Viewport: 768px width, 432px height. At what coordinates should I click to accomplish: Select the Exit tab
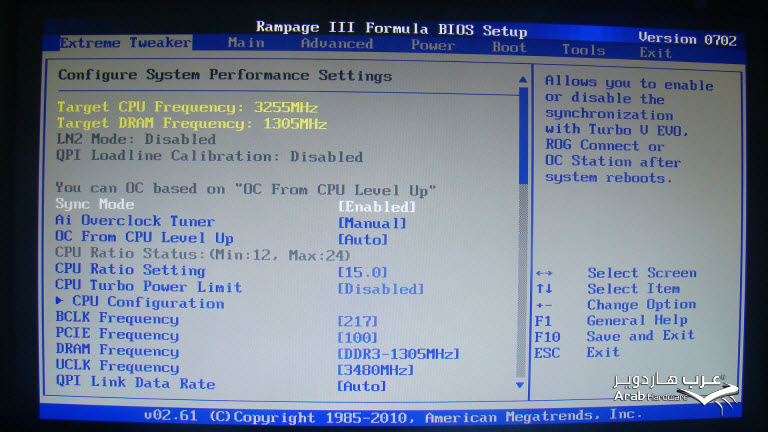click(655, 52)
